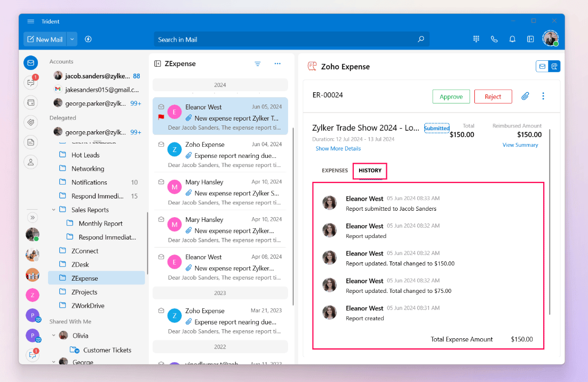Screen dimensions: 588x382
Task: Toggle read status envelope on Zoho Expense Jun 04 email
Action: coord(161,145)
